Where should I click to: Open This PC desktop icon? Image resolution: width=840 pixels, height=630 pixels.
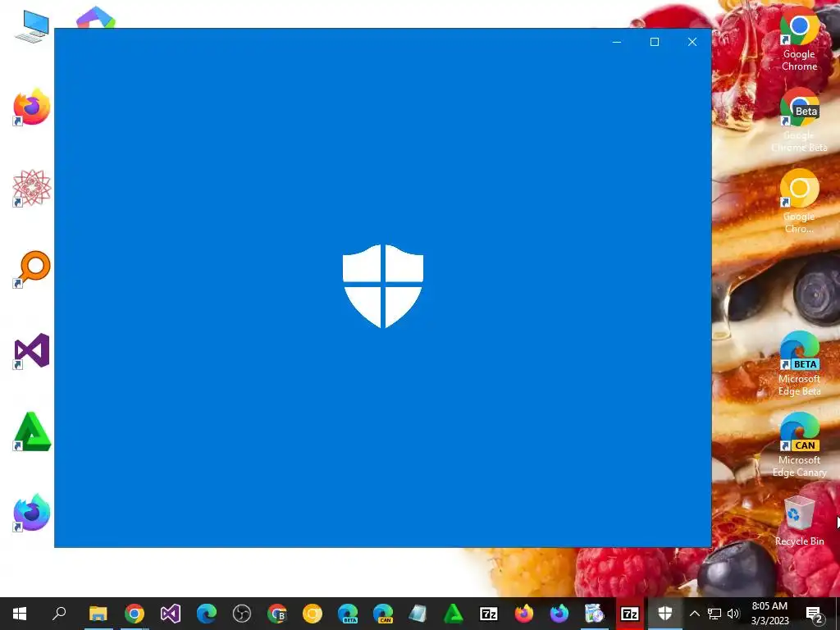(x=32, y=25)
